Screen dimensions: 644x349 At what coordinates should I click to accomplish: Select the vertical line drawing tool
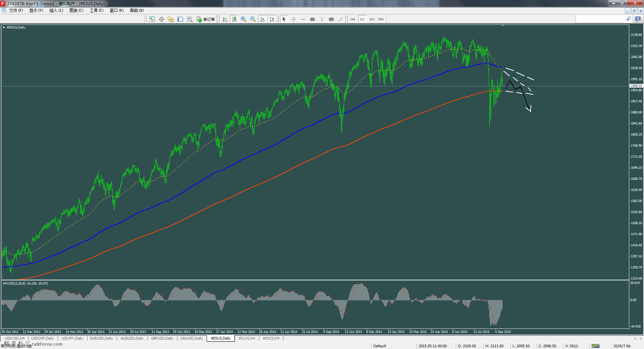[x=322, y=19]
